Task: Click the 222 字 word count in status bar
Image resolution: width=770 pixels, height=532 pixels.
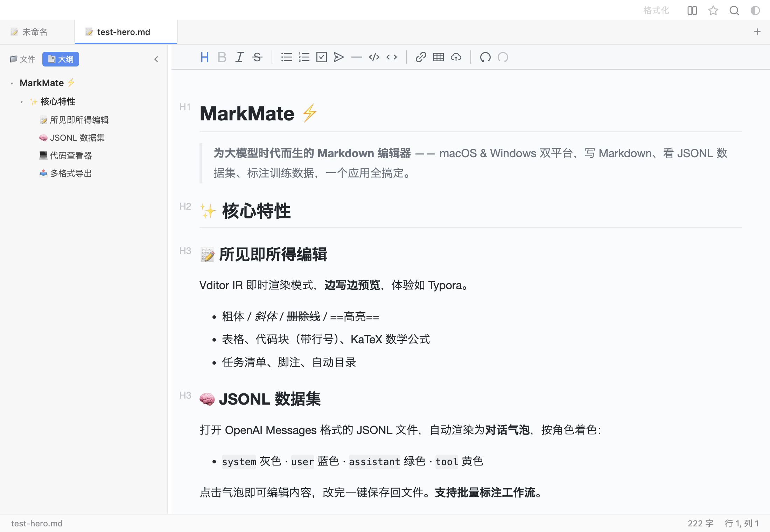Action: pyautogui.click(x=701, y=523)
